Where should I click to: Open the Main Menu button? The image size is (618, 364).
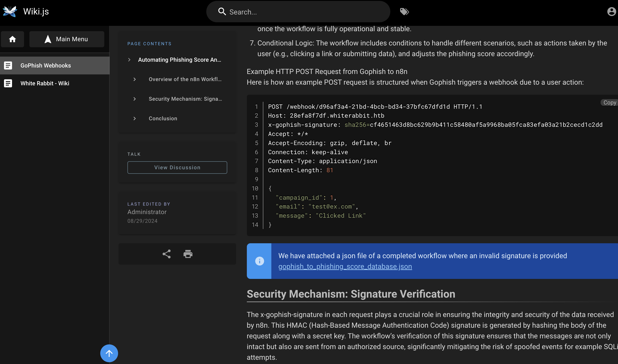tap(67, 39)
